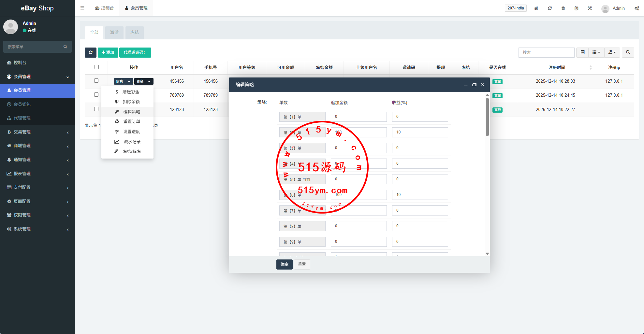Click the trash icon to clear cache
Image resolution: width=644 pixels, height=334 pixels.
[x=563, y=8]
